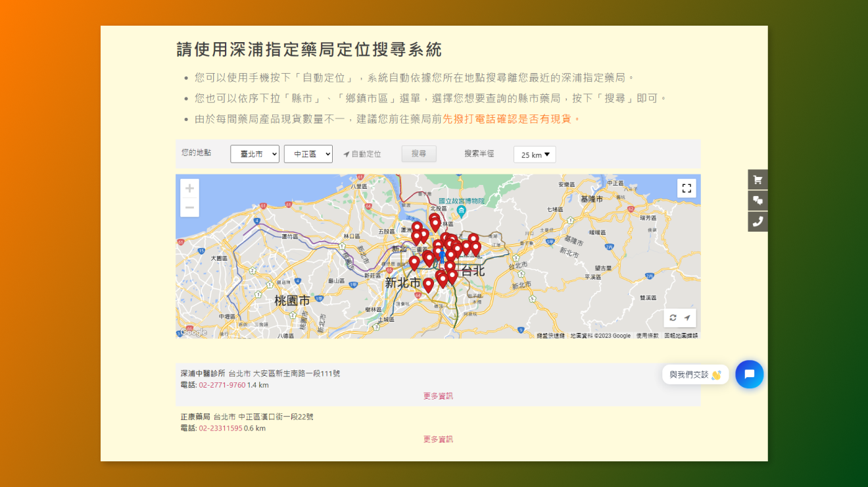
Task: Open the 中正區 district dropdown
Action: click(x=308, y=154)
